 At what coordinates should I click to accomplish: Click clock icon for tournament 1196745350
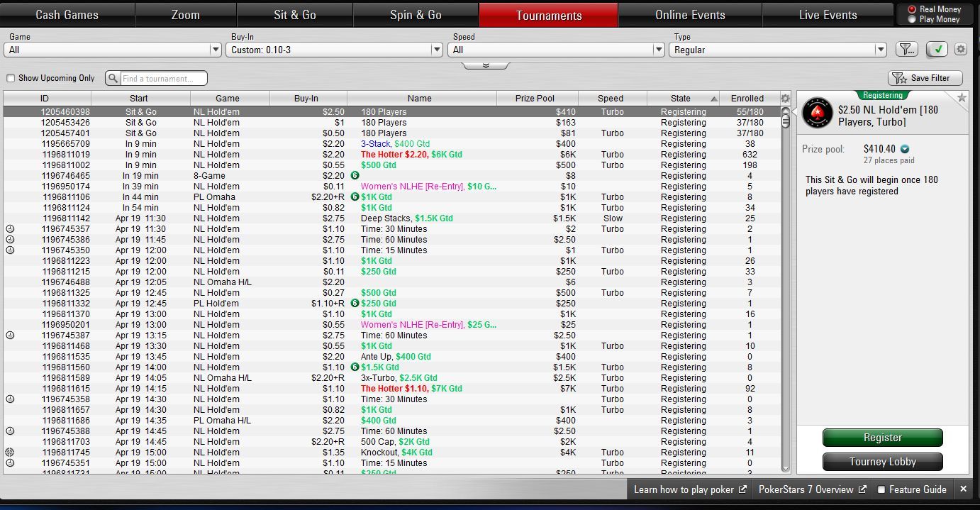[x=10, y=250]
